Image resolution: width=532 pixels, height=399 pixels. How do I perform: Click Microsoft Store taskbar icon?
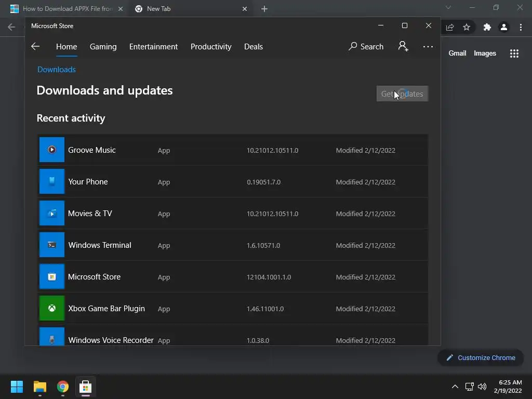pyautogui.click(x=86, y=387)
